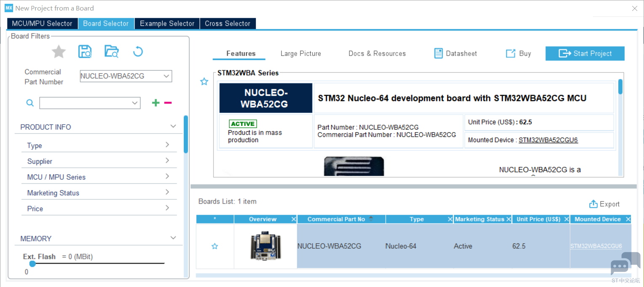644x287 pixels.
Task: Expand the Supplier filter
Action: point(167,160)
